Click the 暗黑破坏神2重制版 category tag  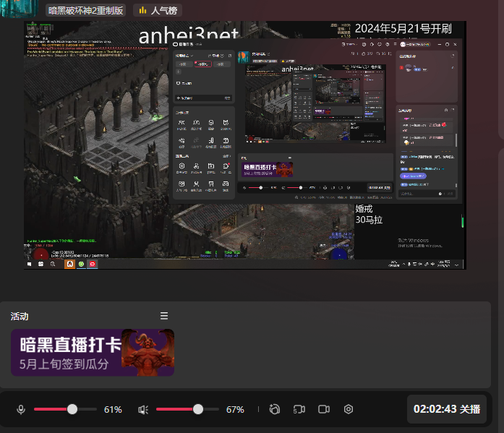tap(85, 10)
